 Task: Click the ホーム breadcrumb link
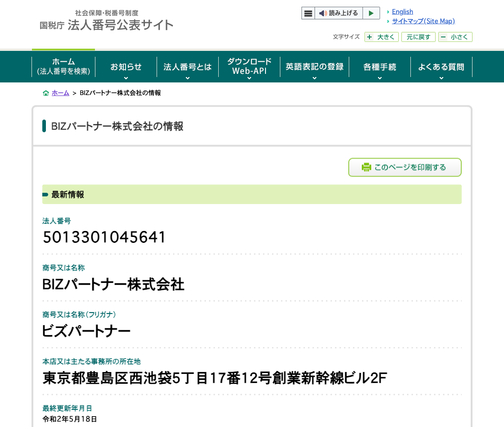coord(60,93)
